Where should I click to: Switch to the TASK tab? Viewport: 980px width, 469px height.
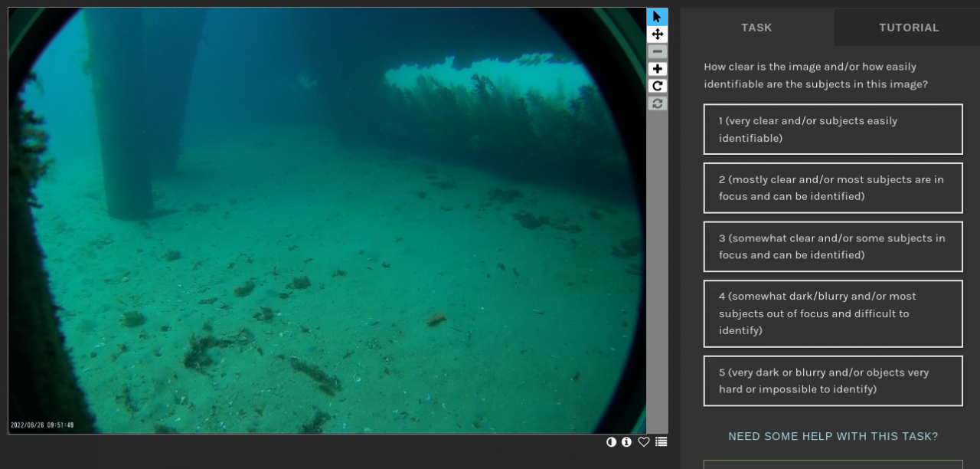pyautogui.click(x=756, y=28)
